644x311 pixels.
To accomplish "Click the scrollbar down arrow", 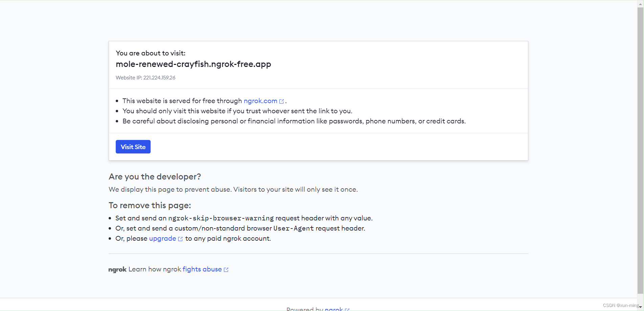I will (x=640, y=307).
